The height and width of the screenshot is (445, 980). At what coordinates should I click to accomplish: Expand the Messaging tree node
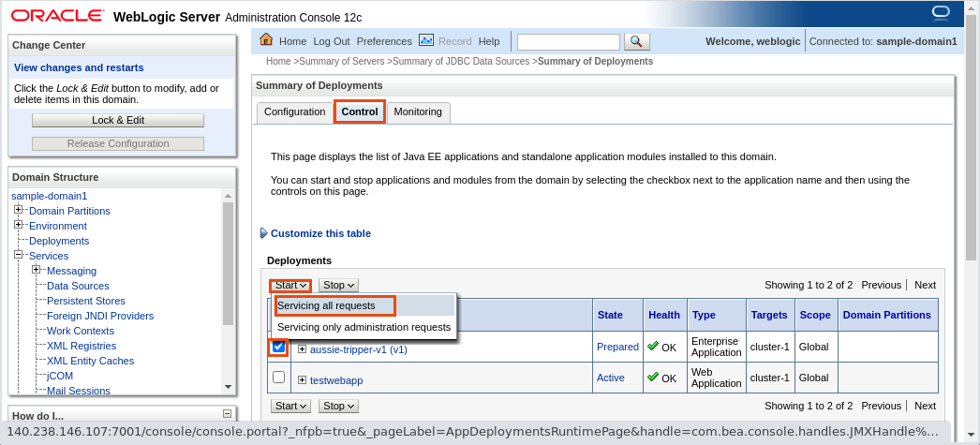(x=37, y=270)
